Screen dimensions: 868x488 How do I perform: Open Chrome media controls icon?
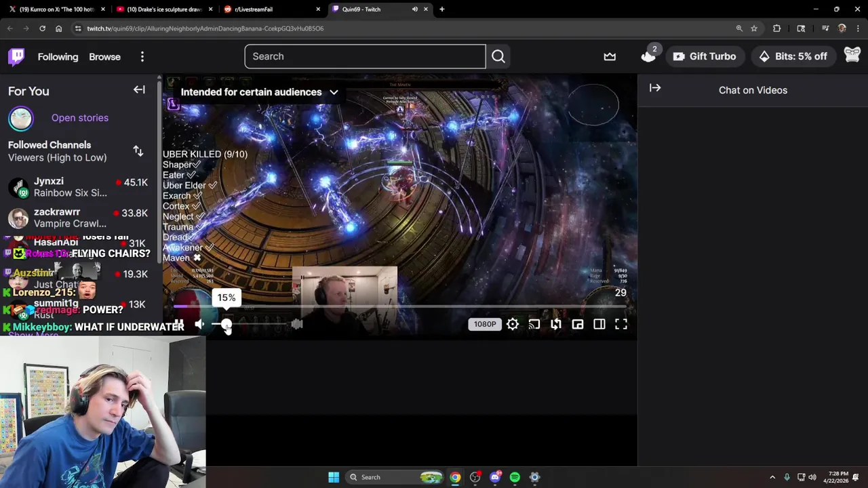tap(825, 28)
